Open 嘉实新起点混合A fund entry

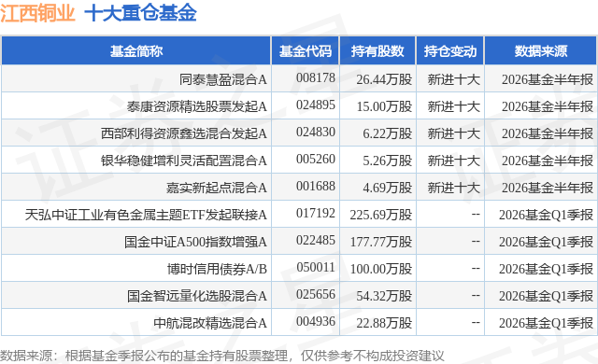point(217,188)
